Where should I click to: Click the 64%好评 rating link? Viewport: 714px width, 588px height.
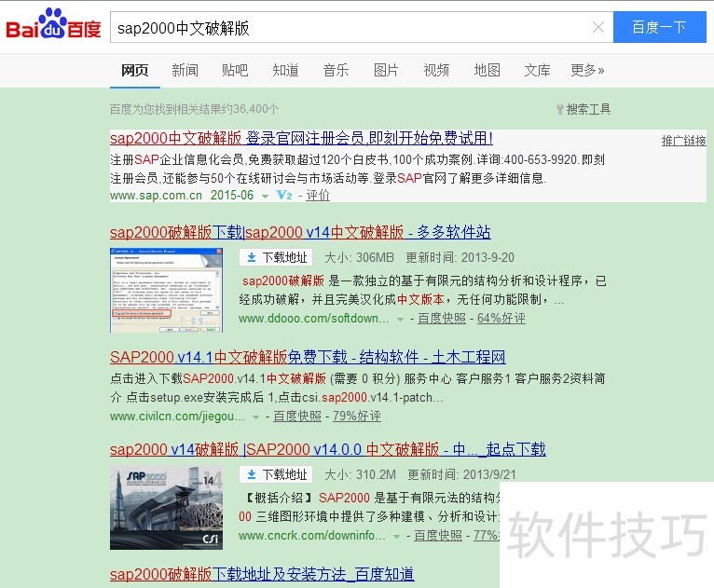(501, 319)
